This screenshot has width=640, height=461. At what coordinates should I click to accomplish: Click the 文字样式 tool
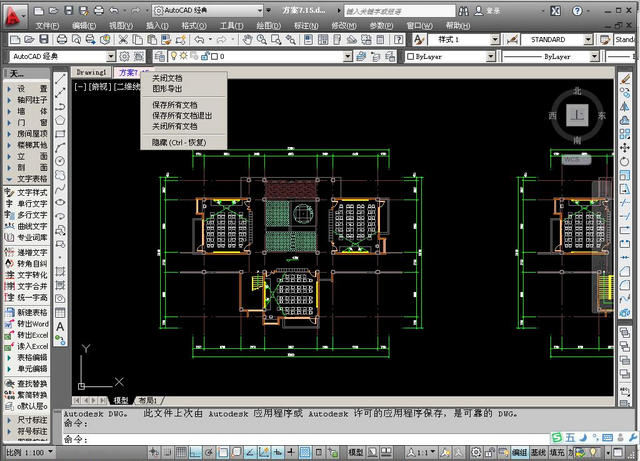point(32,192)
